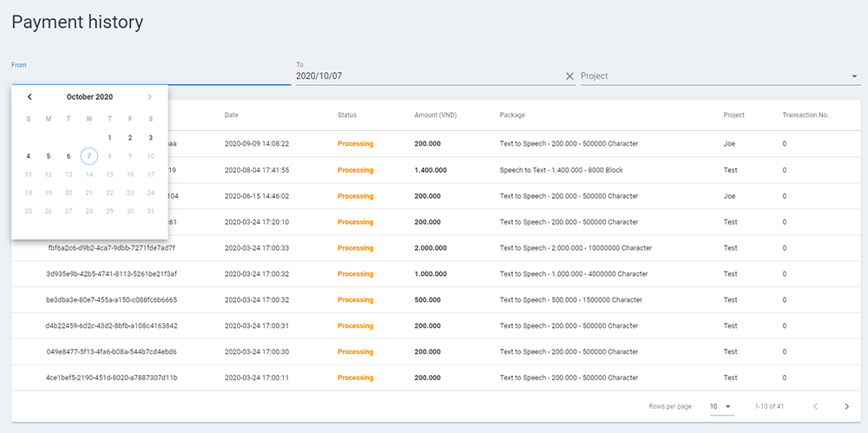Click ID 4ce1bef5-2190-451d-8020-a7887307d11b
868x433 pixels.
(x=112, y=377)
